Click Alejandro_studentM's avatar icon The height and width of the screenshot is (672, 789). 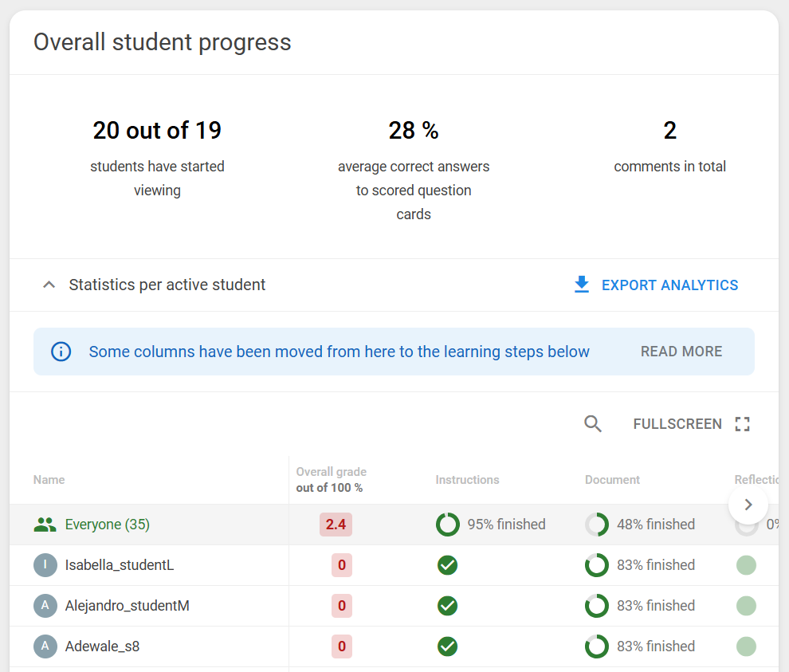[45, 606]
